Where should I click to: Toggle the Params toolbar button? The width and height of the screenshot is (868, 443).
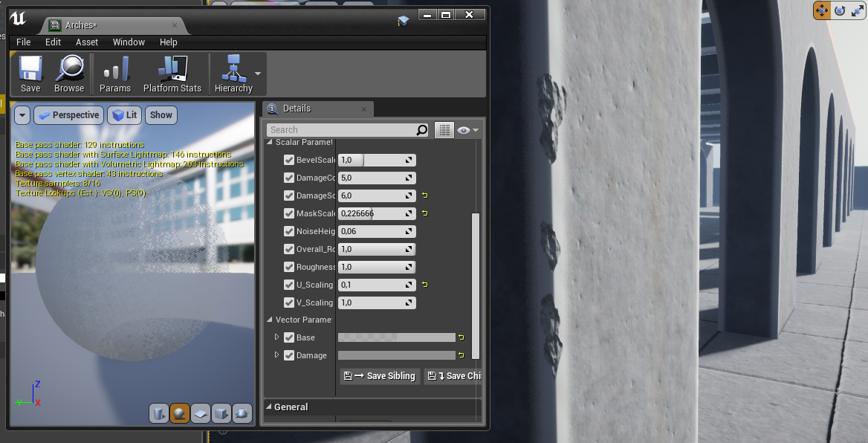pyautogui.click(x=115, y=74)
